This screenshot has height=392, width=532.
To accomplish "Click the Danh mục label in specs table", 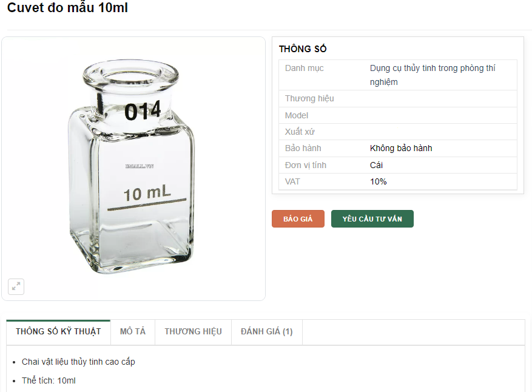I will click(304, 68).
